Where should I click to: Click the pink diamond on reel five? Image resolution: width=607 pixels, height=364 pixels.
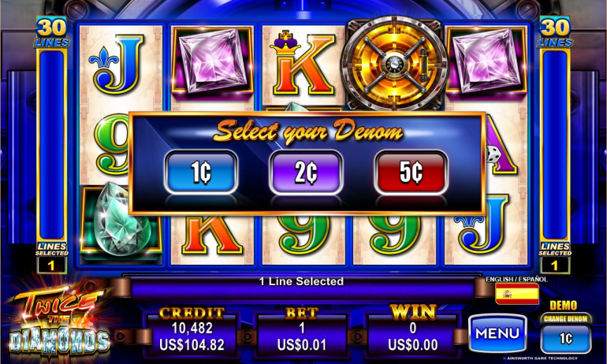click(486, 61)
